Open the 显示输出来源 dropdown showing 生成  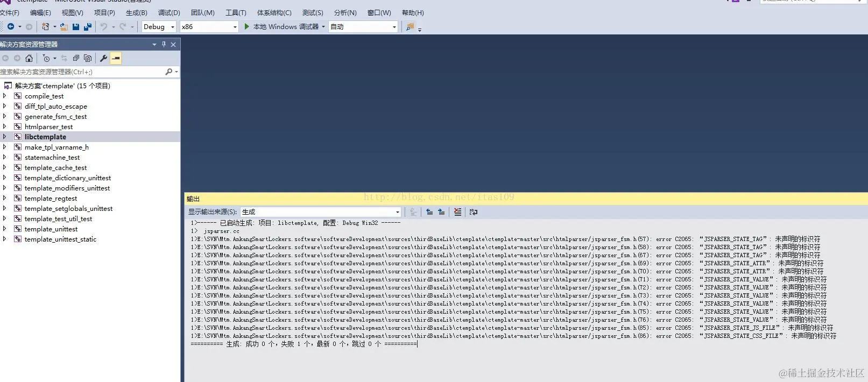pos(321,212)
